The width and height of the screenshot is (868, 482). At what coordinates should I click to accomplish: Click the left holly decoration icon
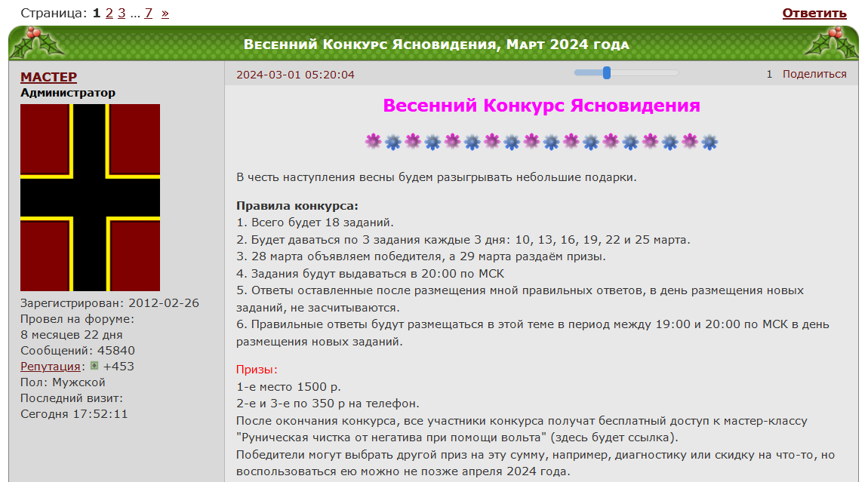(x=35, y=43)
